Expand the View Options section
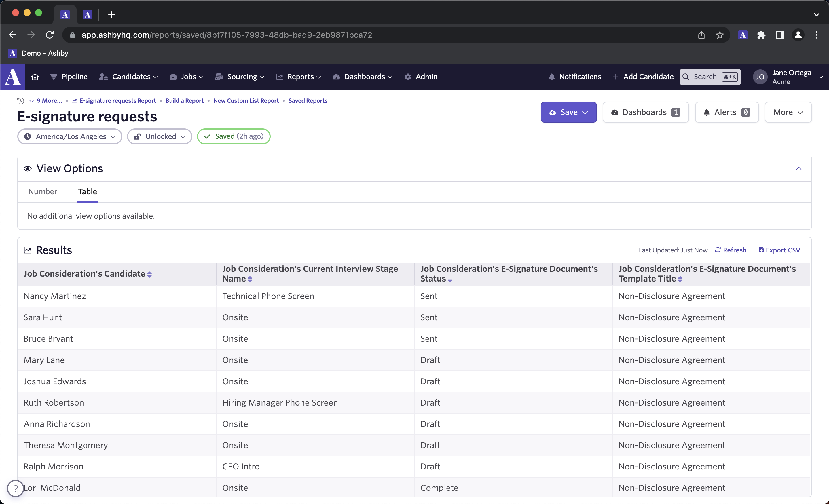This screenshot has width=829, height=504. pyautogui.click(x=799, y=168)
